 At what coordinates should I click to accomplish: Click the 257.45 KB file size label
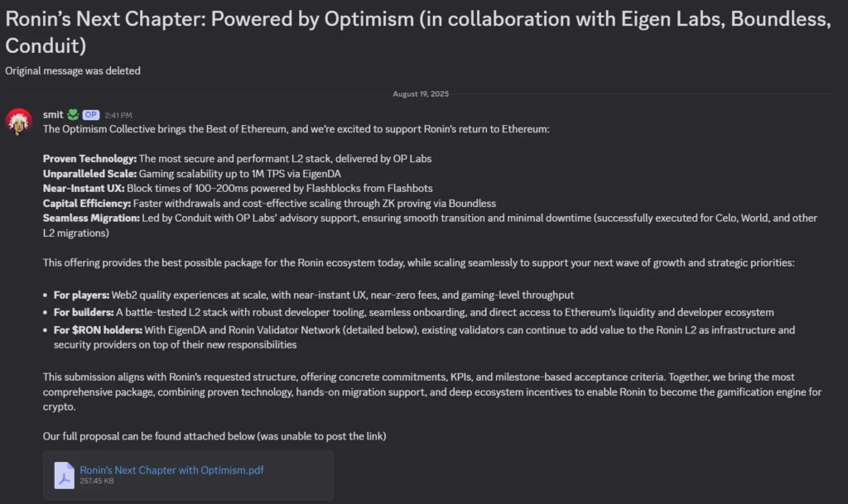pos(99,482)
